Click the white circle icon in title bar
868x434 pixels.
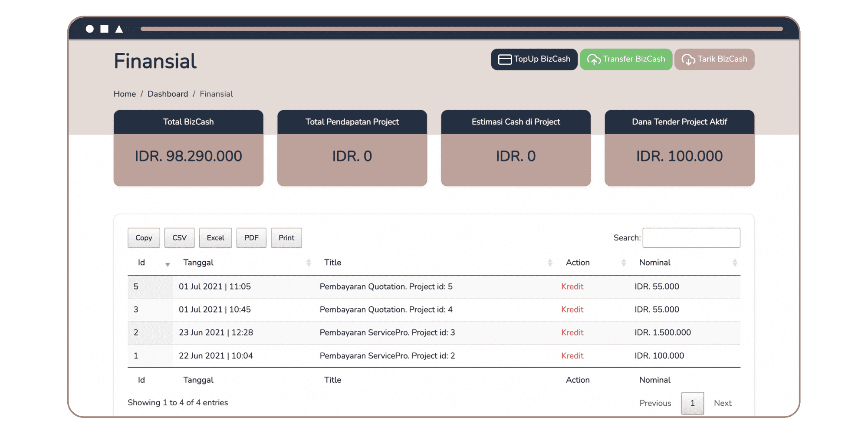90,29
